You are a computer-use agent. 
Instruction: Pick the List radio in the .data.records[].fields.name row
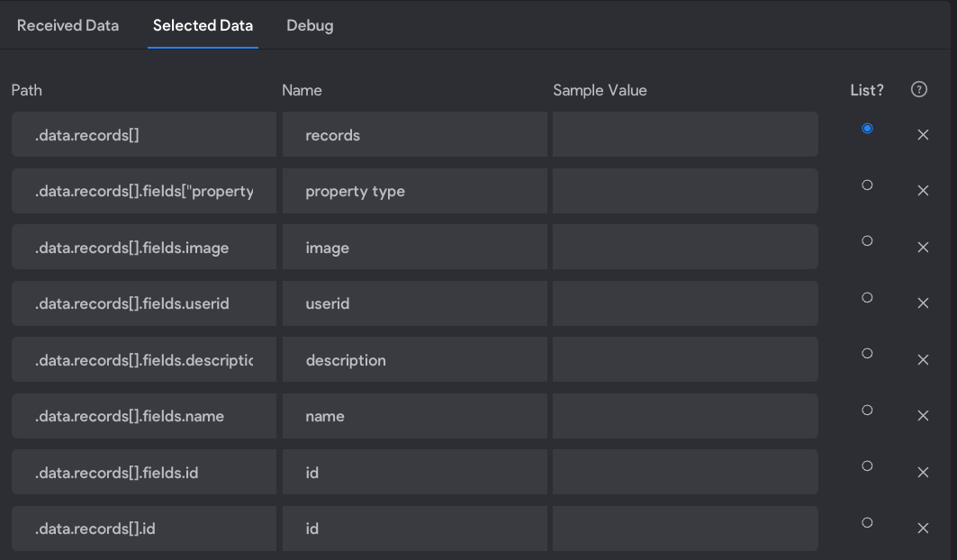(867, 410)
